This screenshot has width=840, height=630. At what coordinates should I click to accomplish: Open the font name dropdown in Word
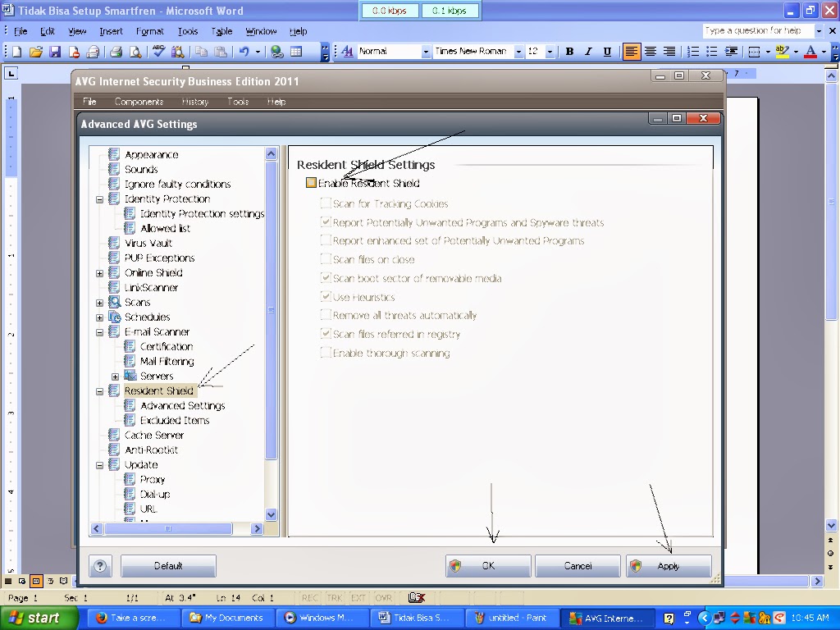coord(518,52)
